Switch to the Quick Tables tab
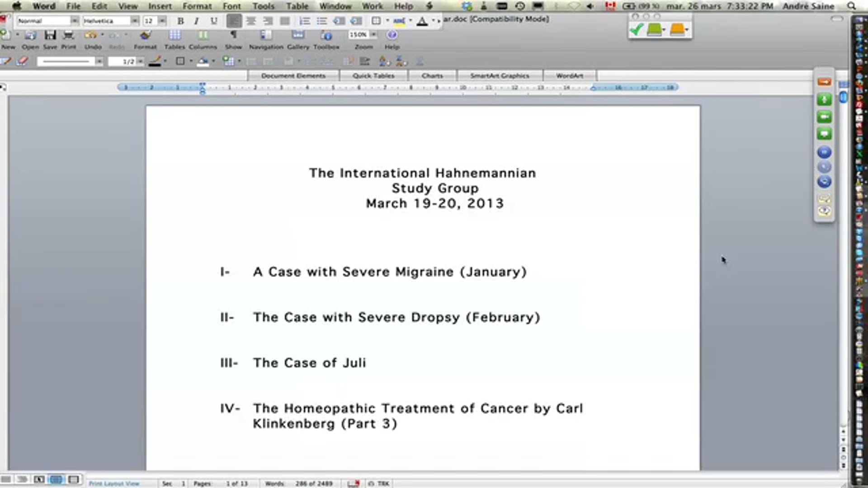Screen dimensions: 868x488 pos(374,75)
